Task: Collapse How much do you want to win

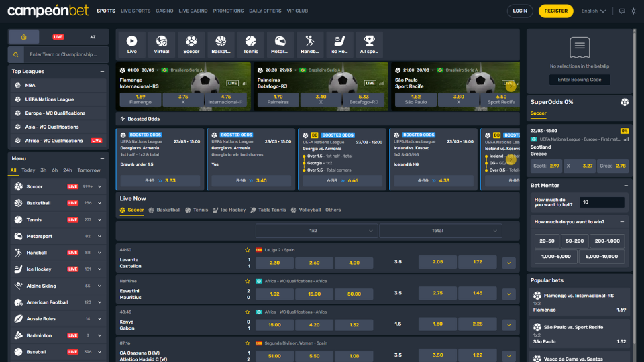Action: click(622, 222)
